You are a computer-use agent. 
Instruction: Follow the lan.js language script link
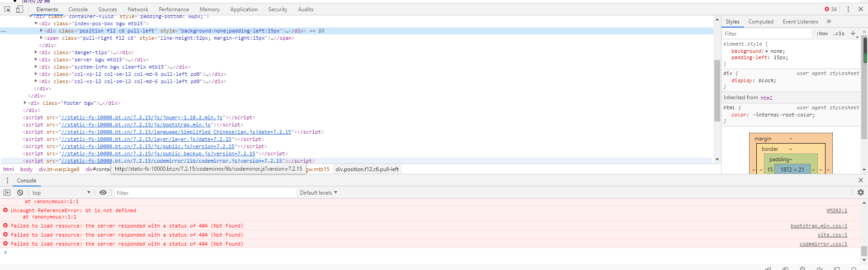(176, 132)
